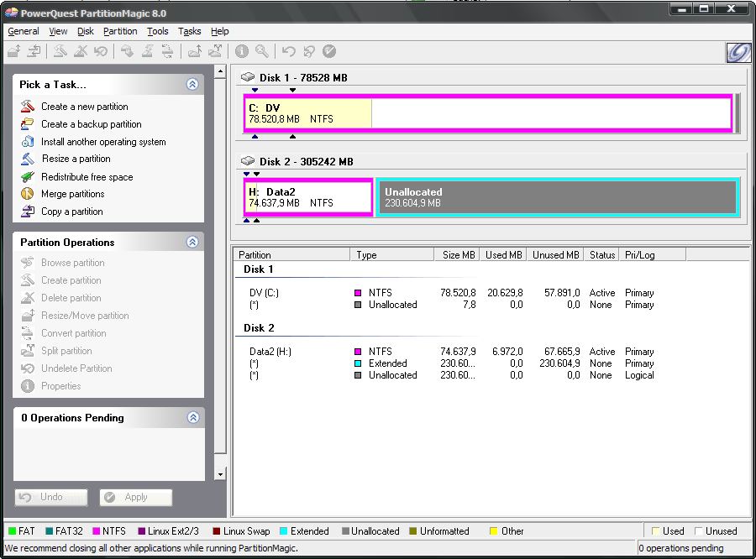Click the Format partition lightning toolbar icon
The width and height of the screenshot is (756, 559).
click(148, 51)
